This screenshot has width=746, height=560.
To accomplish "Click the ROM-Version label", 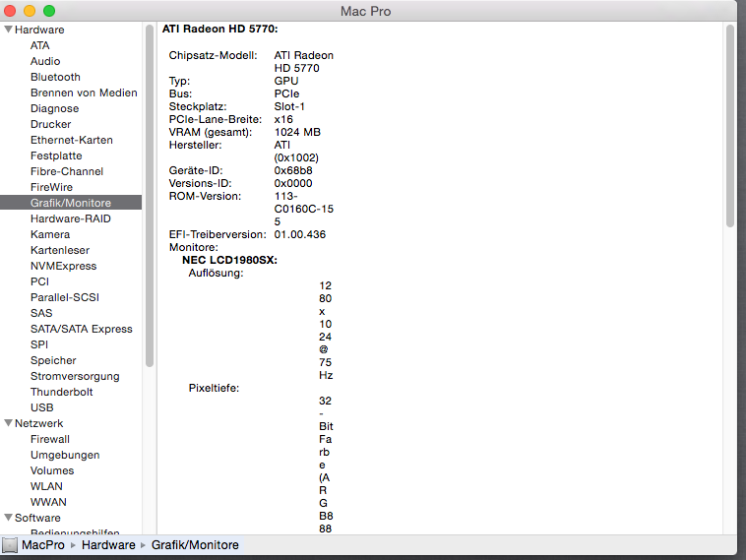I will pos(205,196).
